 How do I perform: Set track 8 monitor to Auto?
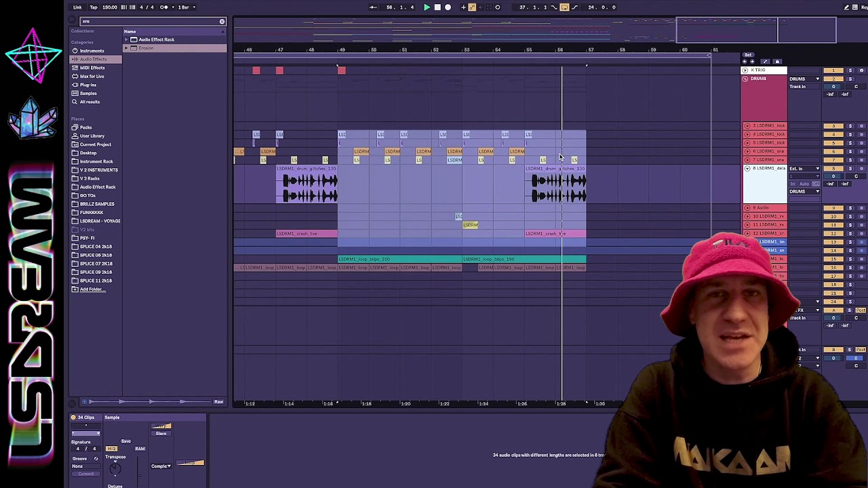coord(804,184)
